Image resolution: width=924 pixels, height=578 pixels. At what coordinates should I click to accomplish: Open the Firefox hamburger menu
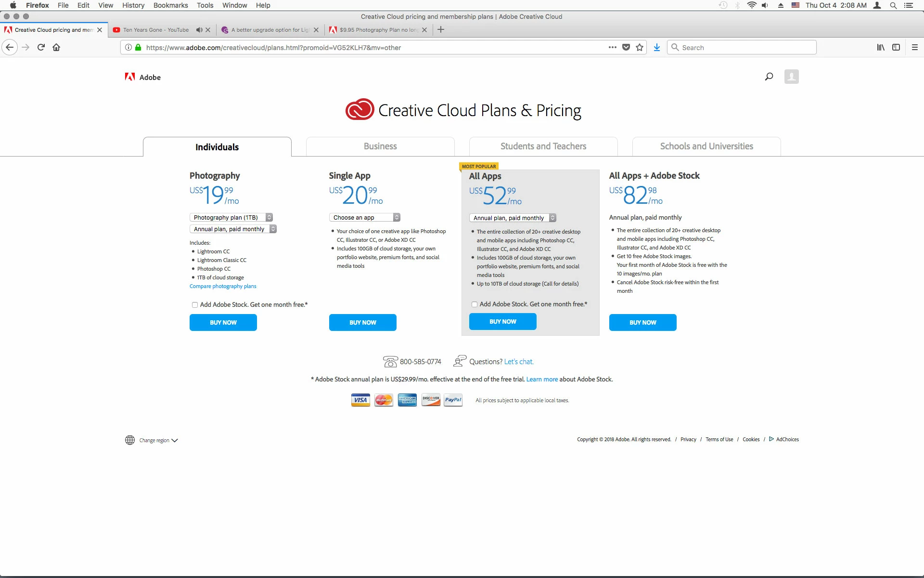[x=915, y=47]
